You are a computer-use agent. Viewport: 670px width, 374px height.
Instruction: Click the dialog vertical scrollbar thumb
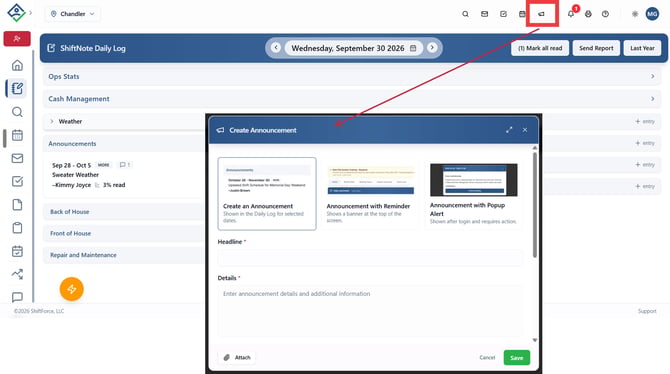coord(535,204)
